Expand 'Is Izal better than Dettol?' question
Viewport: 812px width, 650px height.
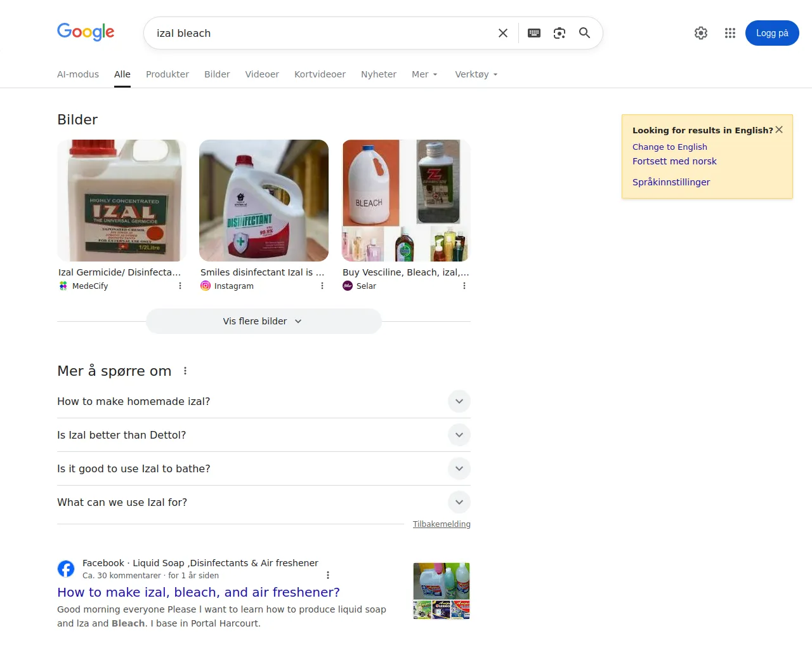point(264,435)
